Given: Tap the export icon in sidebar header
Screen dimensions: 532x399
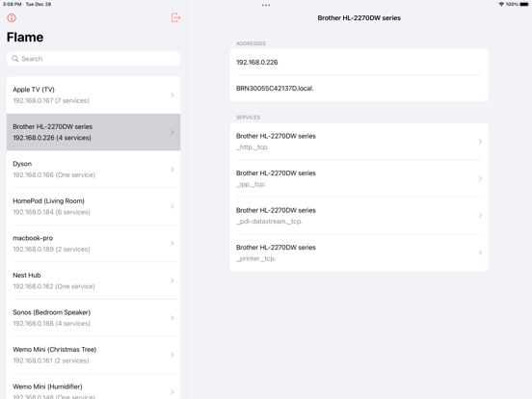Looking at the screenshot, I should point(175,17).
